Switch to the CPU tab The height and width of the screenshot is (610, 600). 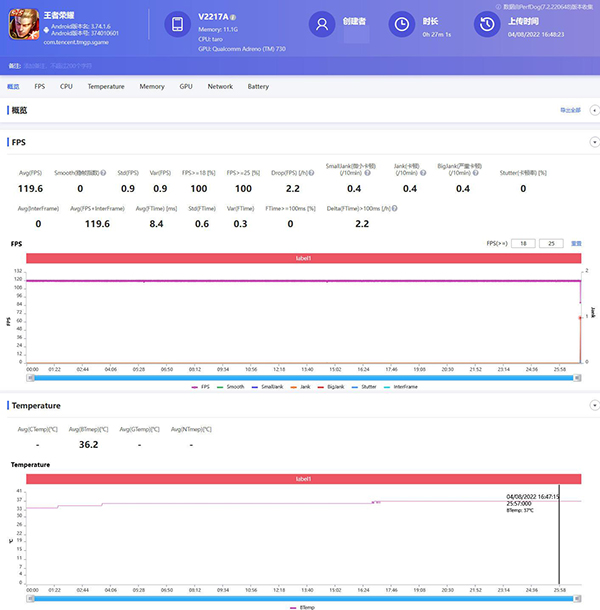click(x=66, y=87)
